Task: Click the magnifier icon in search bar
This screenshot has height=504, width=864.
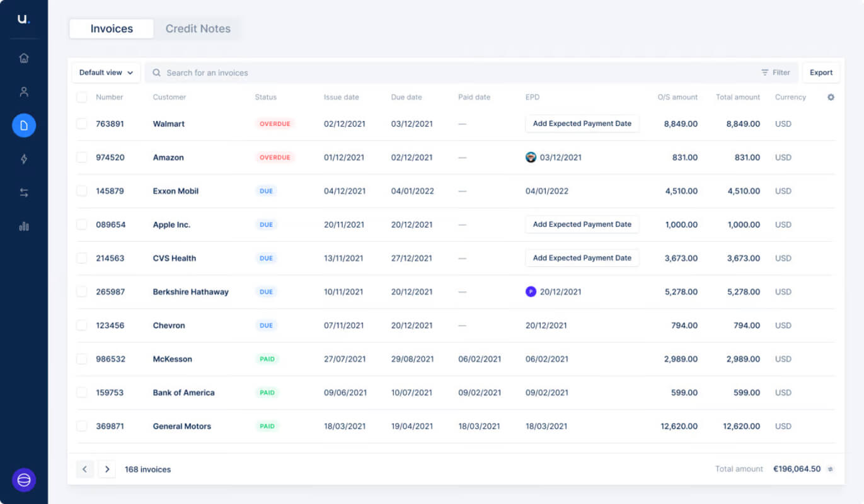Action: point(157,72)
